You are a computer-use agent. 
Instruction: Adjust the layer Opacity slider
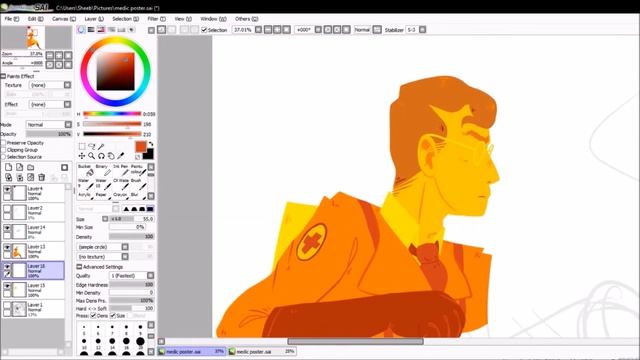49,134
